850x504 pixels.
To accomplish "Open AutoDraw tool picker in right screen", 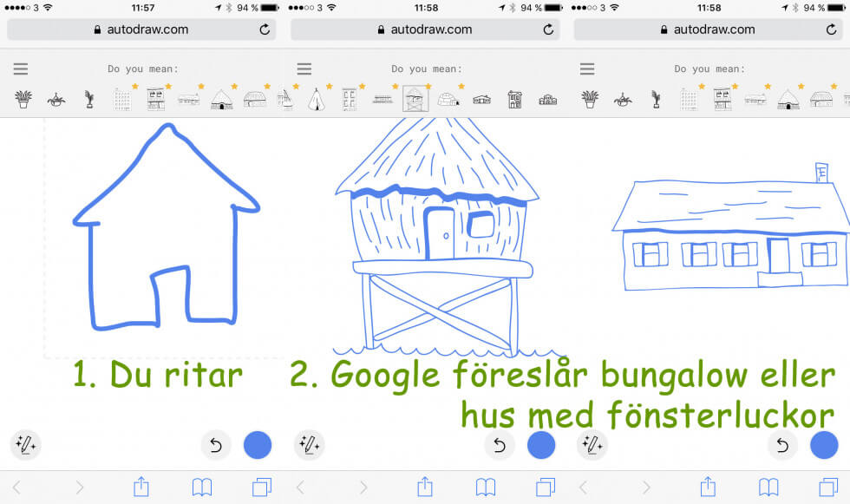I will click(592, 445).
